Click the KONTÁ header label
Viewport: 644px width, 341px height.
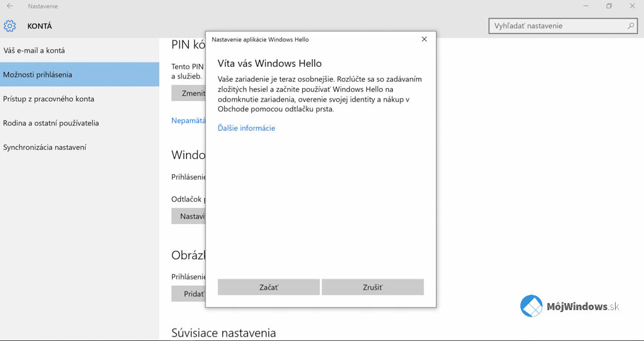click(39, 26)
